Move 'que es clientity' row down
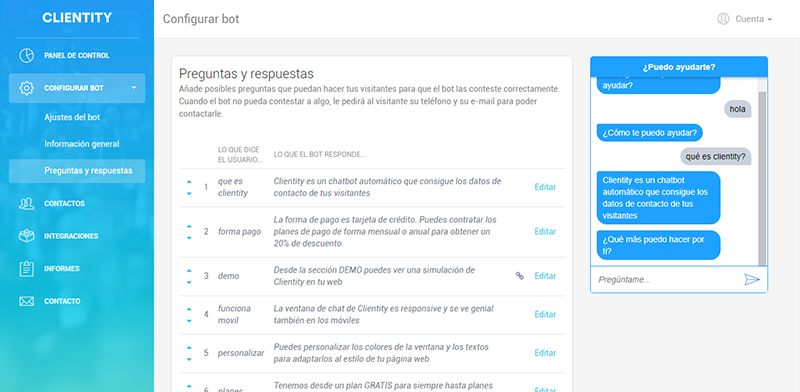Viewport: 800px width, 392px height. tap(189, 193)
